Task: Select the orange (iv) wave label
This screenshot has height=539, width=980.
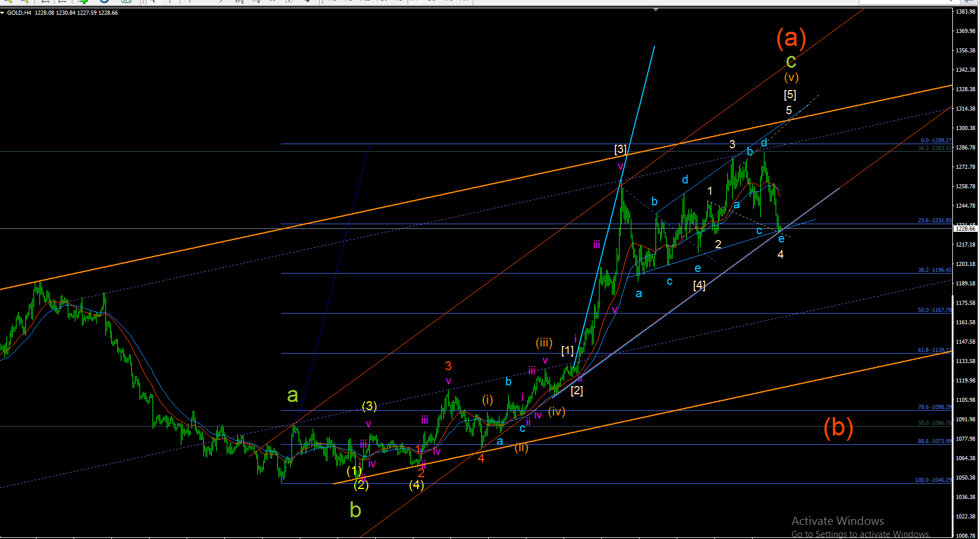Action: click(x=557, y=411)
